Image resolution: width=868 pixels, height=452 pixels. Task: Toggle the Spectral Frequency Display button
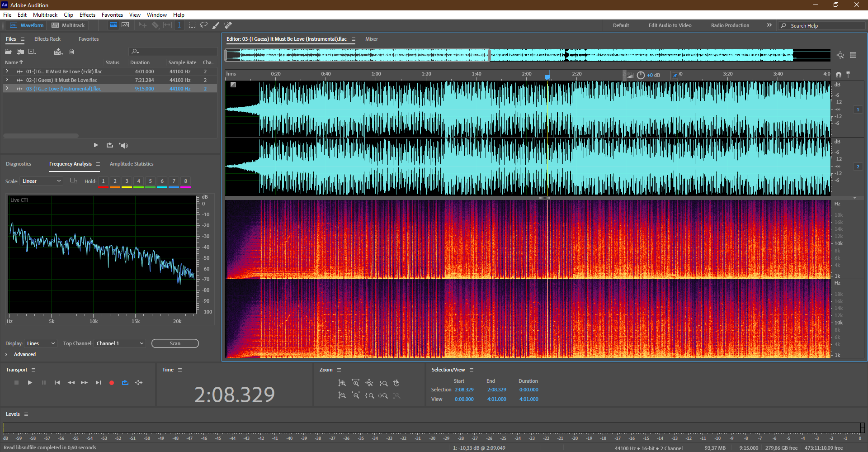tap(113, 25)
